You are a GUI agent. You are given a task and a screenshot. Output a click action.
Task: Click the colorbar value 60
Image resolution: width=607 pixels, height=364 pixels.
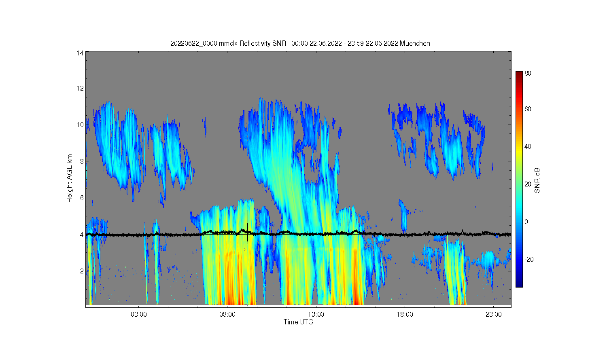click(x=528, y=109)
